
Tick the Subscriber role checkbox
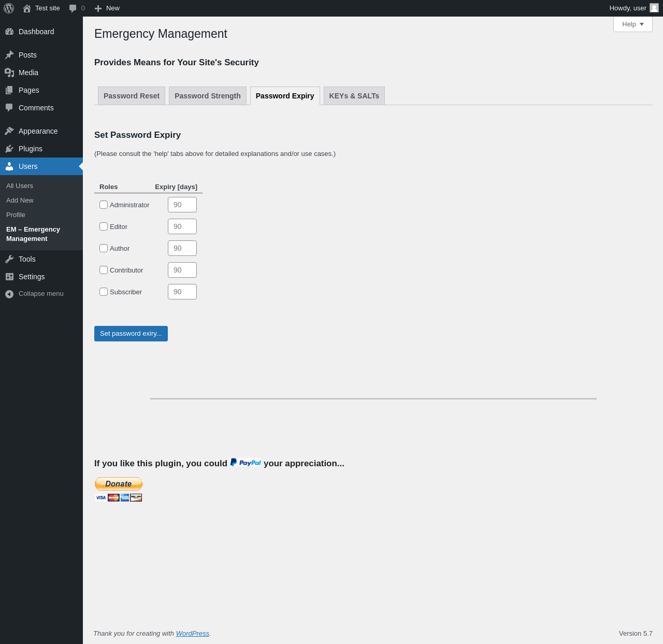click(x=104, y=292)
